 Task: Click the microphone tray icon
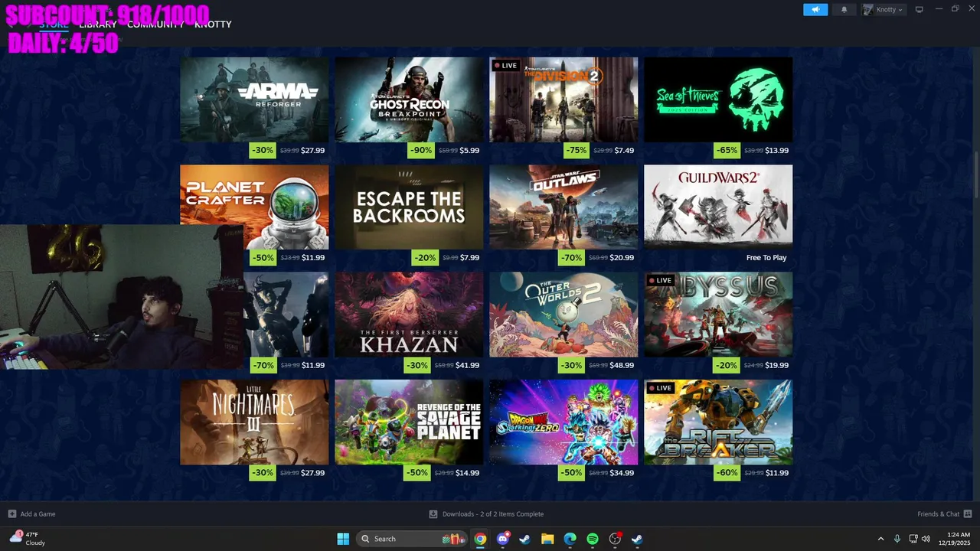tap(897, 539)
